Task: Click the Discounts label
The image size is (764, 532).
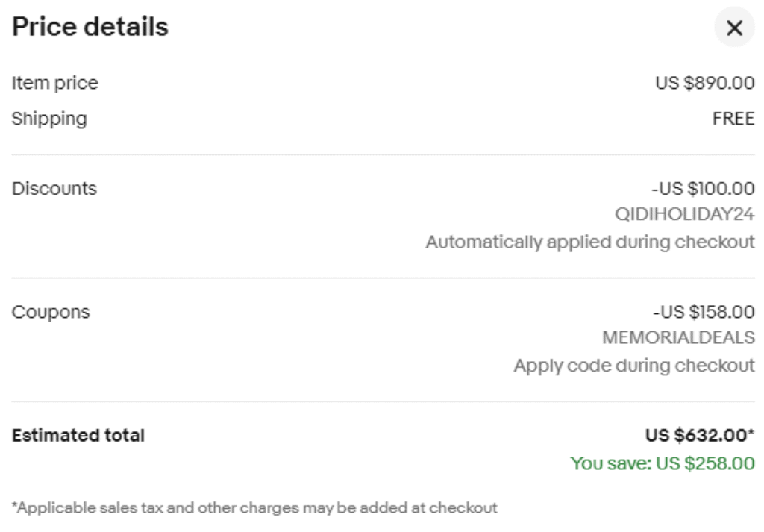Action: tap(54, 188)
